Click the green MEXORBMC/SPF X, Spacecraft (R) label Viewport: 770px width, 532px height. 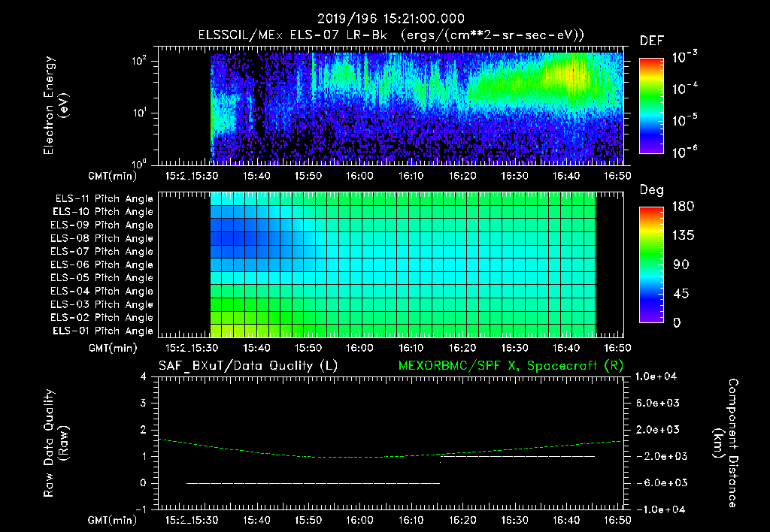pyautogui.click(x=511, y=366)
